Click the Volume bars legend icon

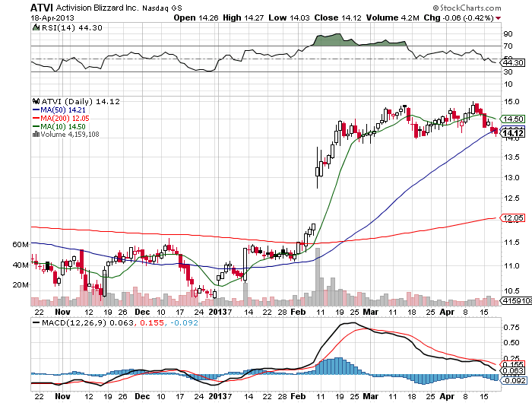(36, 135)
